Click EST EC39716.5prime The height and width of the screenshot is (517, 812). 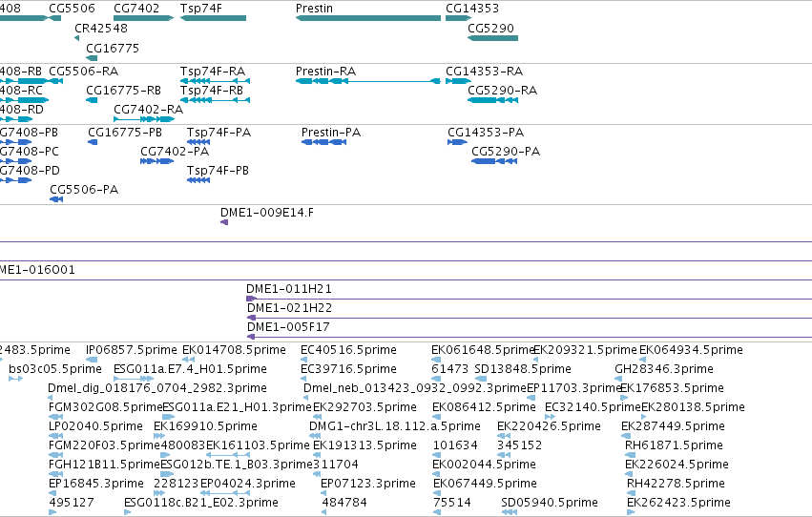348,369
